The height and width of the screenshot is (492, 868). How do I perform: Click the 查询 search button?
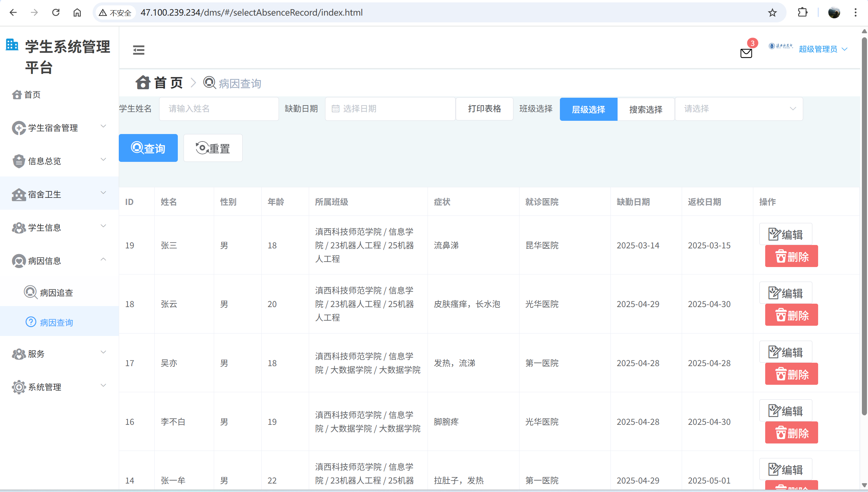coord(148,148)
